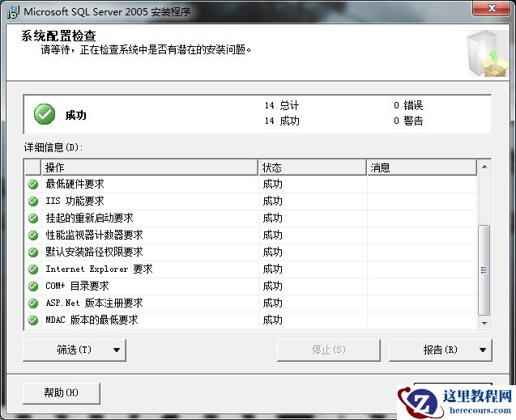Close the SQL Server 2005 setup window
516x420 pixels.
tap(491, 8)
